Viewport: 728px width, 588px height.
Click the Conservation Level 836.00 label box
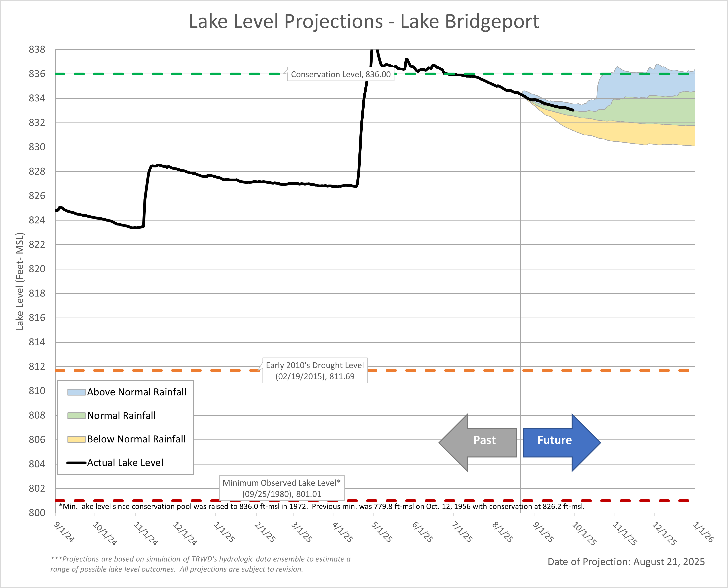coord(341,75)
